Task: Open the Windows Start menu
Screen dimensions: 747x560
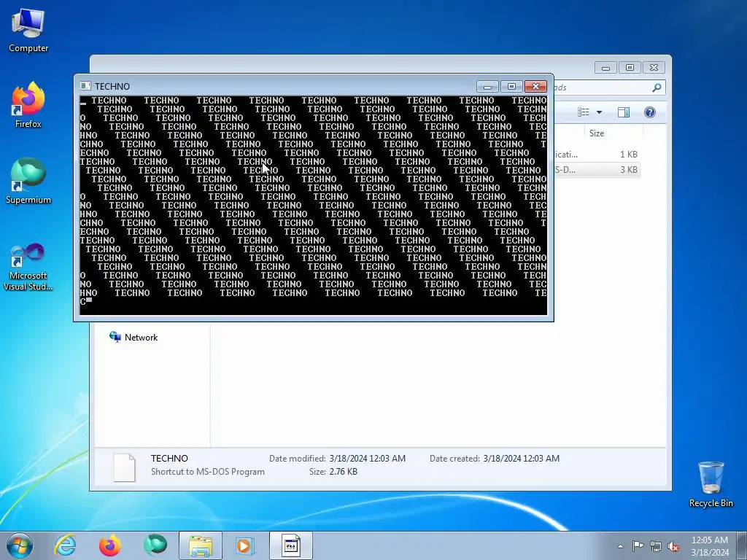Action: click(20, 545)
